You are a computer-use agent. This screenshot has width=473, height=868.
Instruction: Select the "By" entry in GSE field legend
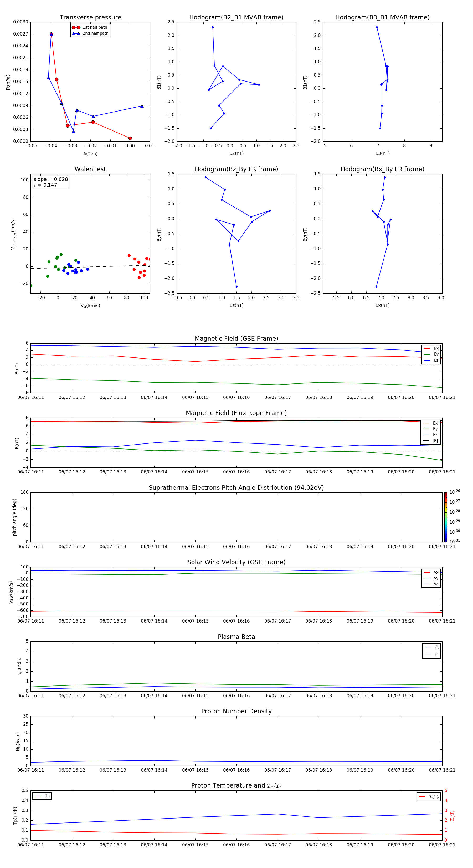pyautogui.click(x=431, y=354)
